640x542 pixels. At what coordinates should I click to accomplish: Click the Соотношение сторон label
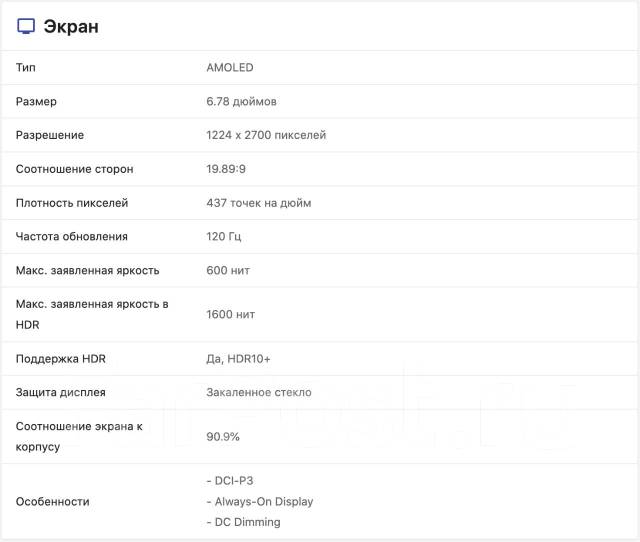tap(75, 169)
